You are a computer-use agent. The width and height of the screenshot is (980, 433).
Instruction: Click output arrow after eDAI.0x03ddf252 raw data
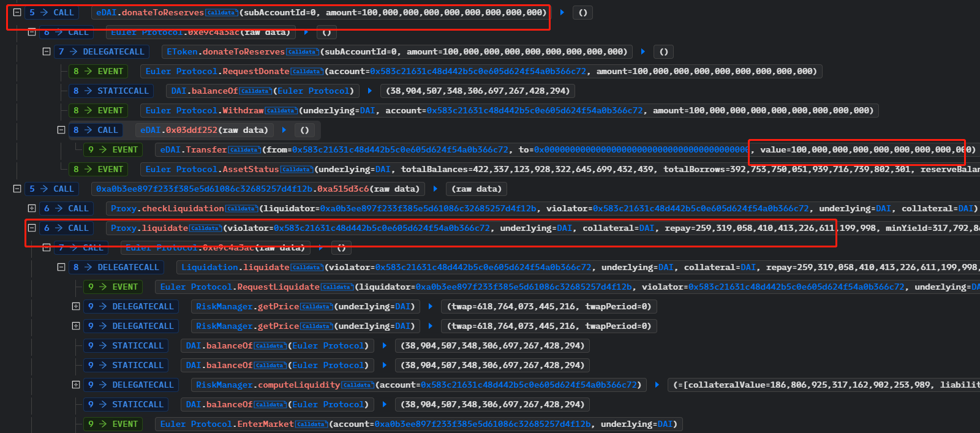point(284,130)
